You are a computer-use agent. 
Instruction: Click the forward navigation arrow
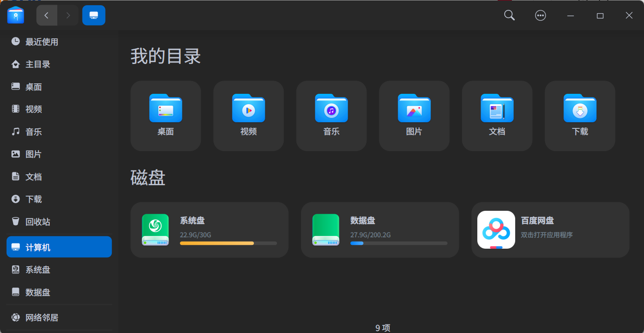click(x=68, y=15)
